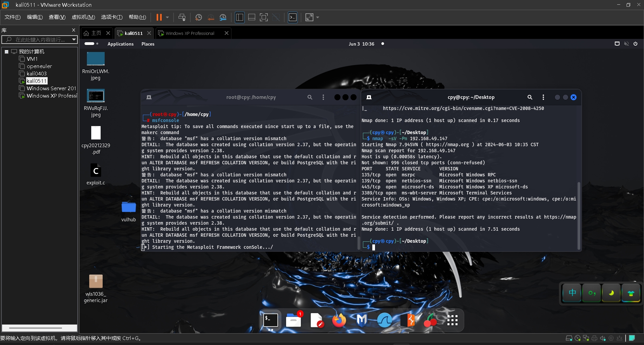Viewport: 644px width, 345px height.
Task: Open the 文件(F) menu
Action: 12,17
